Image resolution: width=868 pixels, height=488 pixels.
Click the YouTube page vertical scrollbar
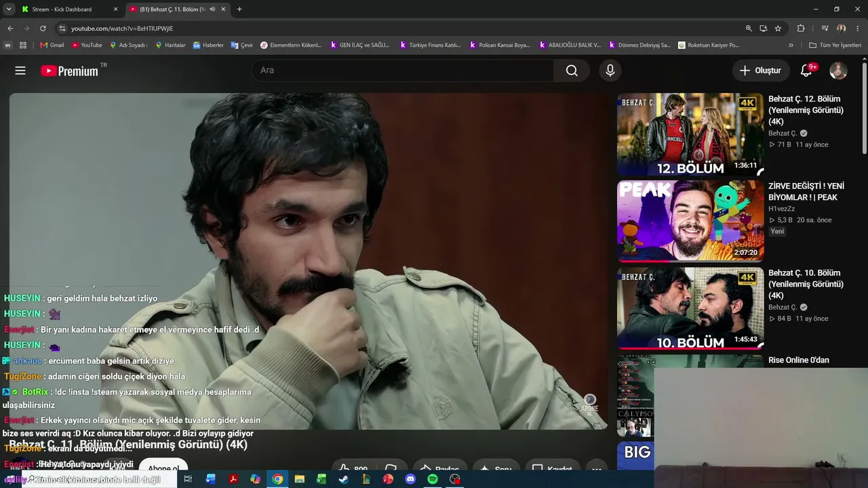coord(864,108)
